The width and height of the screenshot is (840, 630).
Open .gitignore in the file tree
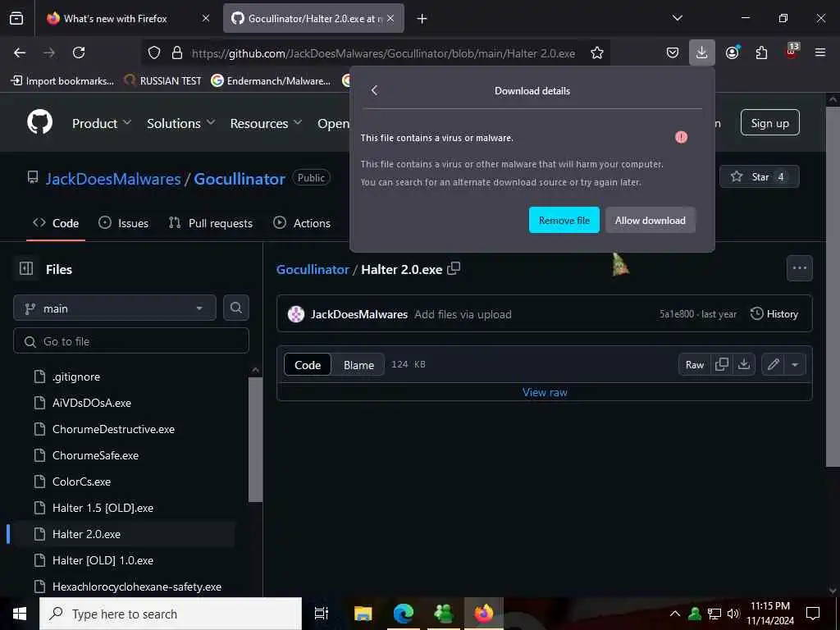76,377
